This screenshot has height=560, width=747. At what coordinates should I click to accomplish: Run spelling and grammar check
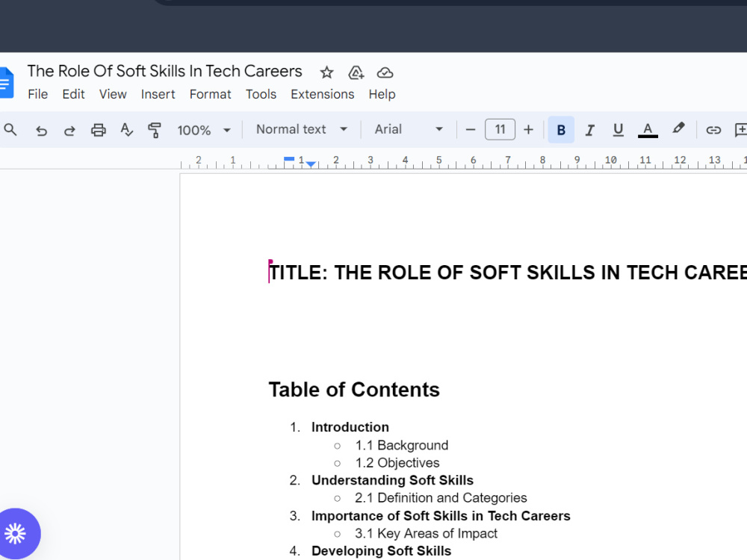coord(126,129)
